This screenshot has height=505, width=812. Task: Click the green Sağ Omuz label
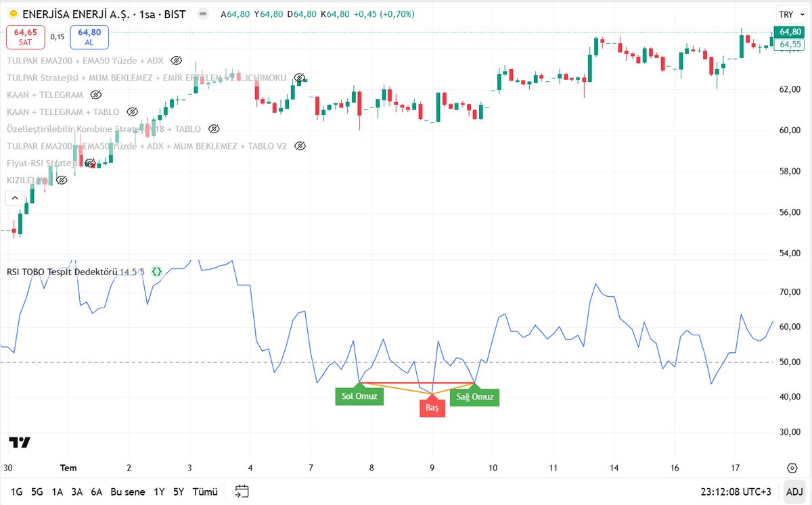(474, 397)
